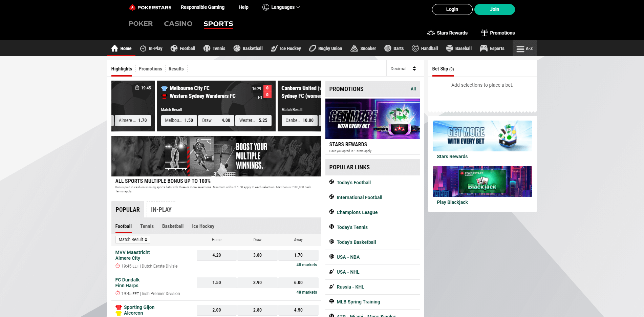
Task: Open the Decimal odds format selector
Action: click(x=404, y=68)
